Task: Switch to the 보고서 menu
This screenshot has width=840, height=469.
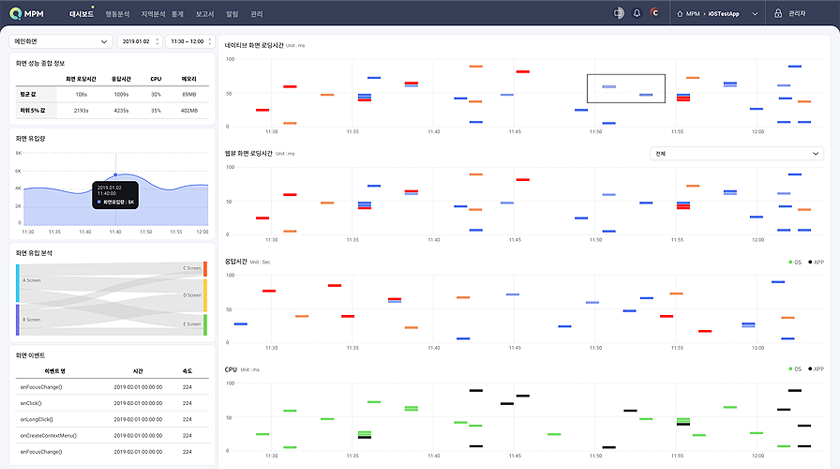Action: pos(205,15)
